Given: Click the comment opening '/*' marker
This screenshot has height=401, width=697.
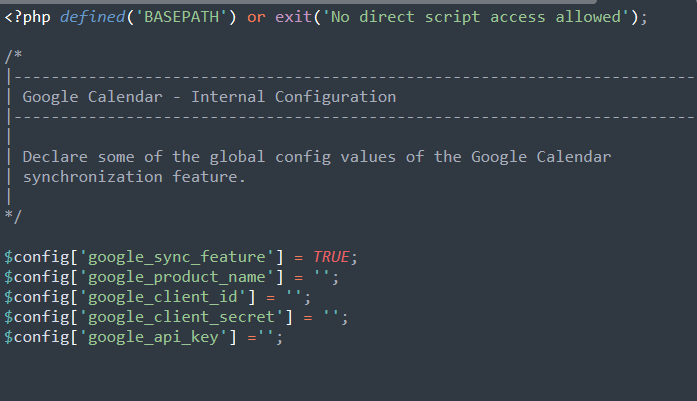Looking at the screenshot, I should click(x=12, y=58).
